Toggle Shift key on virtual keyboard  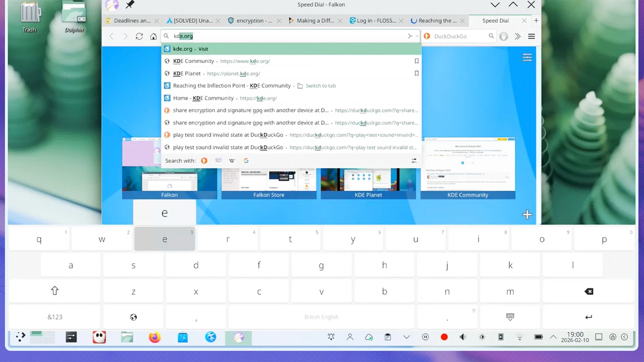(x=55, y=291)
